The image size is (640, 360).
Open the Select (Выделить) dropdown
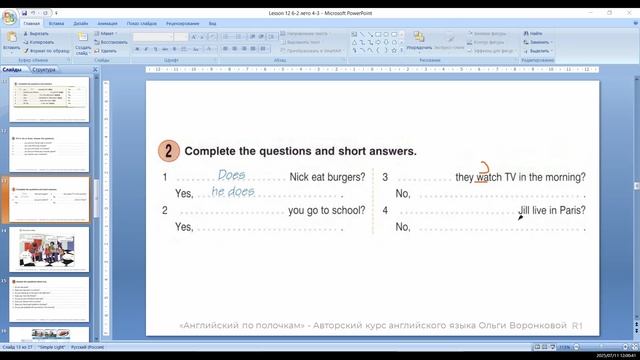click(538, 51)
